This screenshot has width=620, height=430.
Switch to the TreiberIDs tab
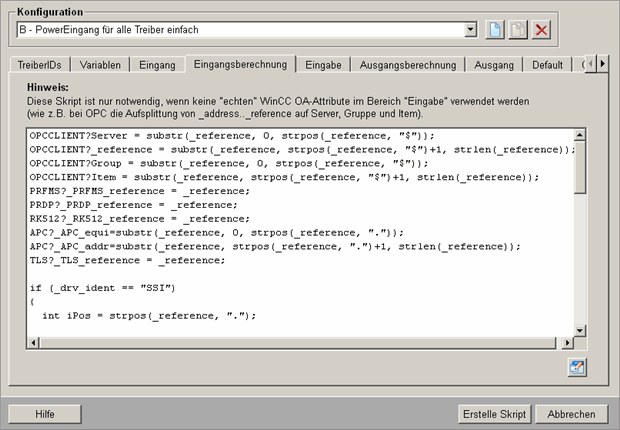click(39, 65)
